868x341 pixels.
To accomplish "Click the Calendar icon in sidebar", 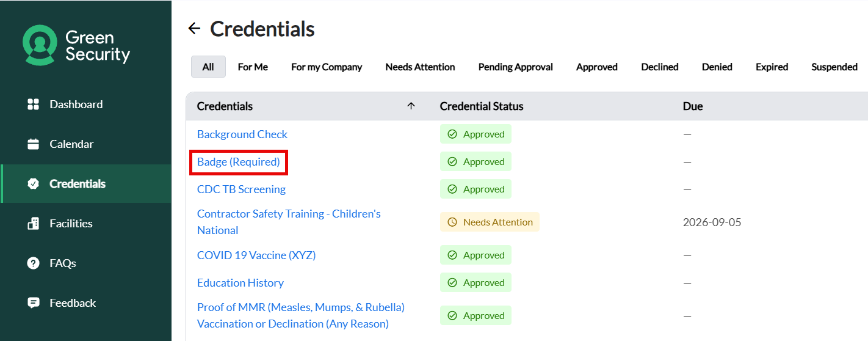I will 34,144.
